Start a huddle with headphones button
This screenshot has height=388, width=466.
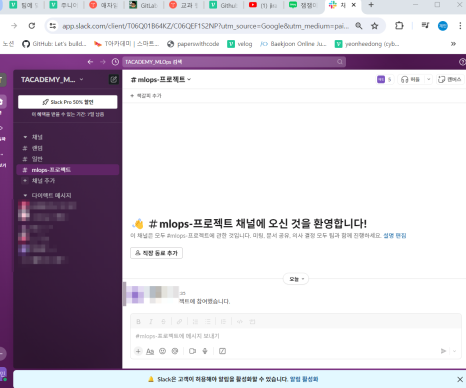click(x=410, y=79)
